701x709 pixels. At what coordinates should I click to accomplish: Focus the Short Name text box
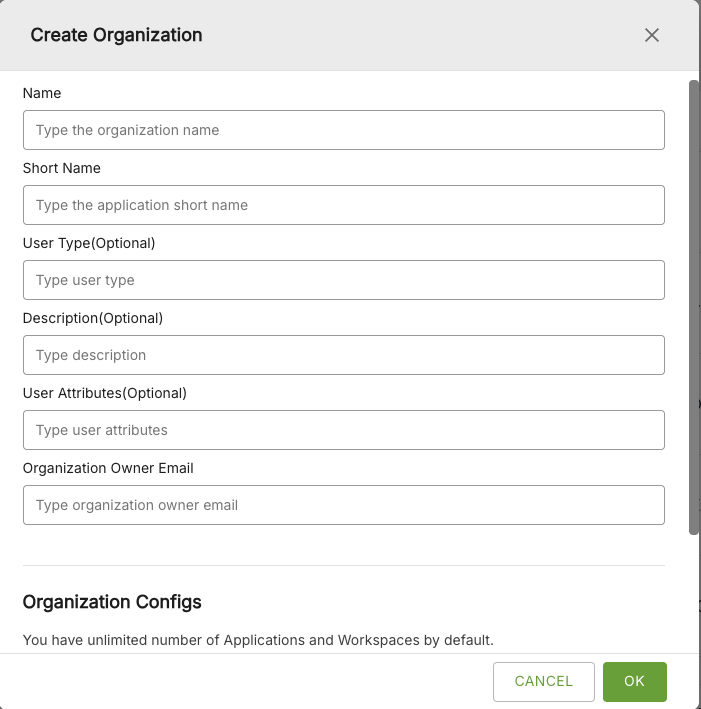tap(343, 205)
